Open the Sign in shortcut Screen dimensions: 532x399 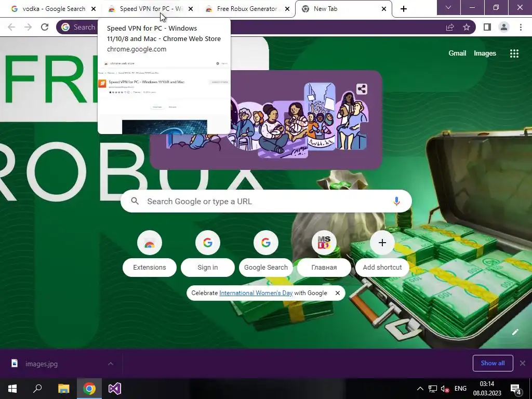[x=208, y=254]
